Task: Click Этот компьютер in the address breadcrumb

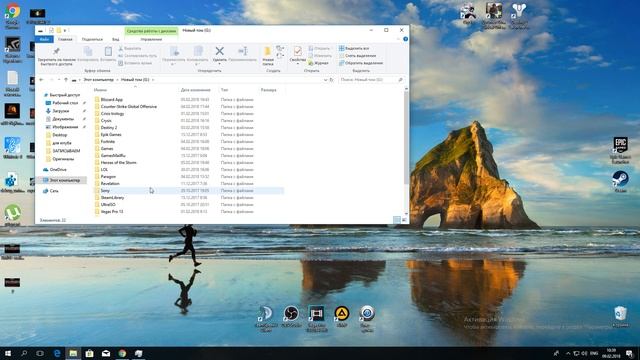Action: tap(98, 80)
